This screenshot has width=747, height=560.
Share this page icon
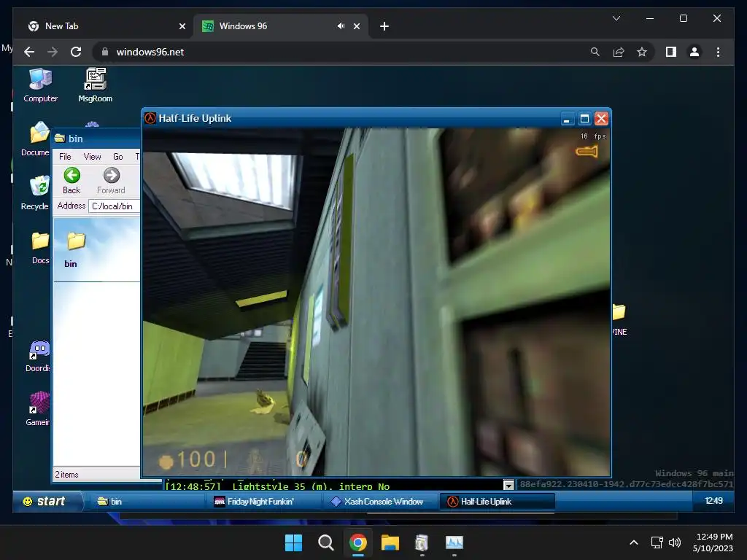click(x=619, y=52)
